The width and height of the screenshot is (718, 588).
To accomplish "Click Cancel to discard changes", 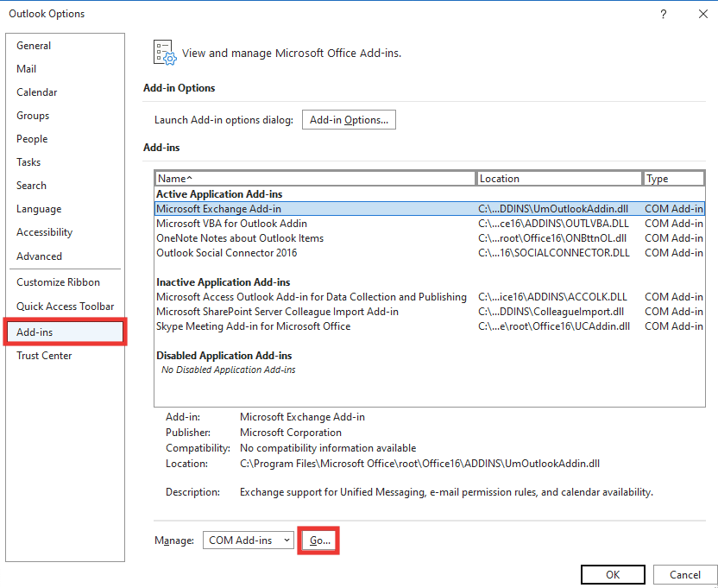I will [x=684, y=575].
